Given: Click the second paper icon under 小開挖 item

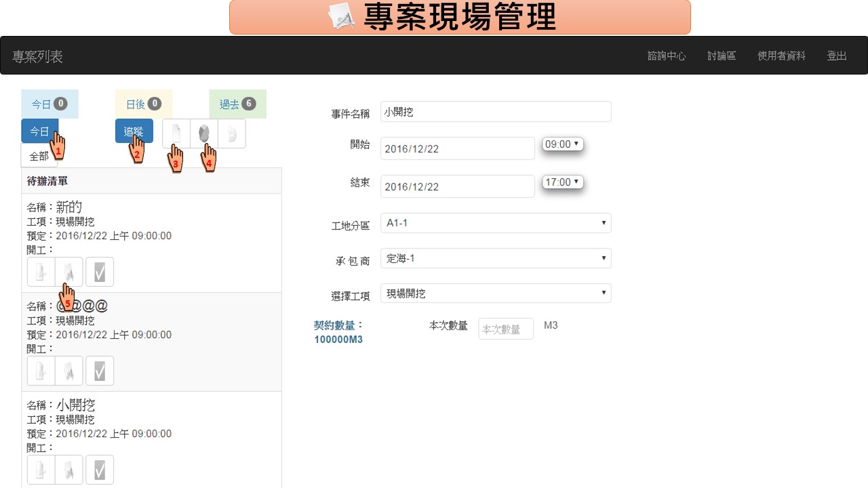Looking at the screenshot, I should tap(69, 470).
